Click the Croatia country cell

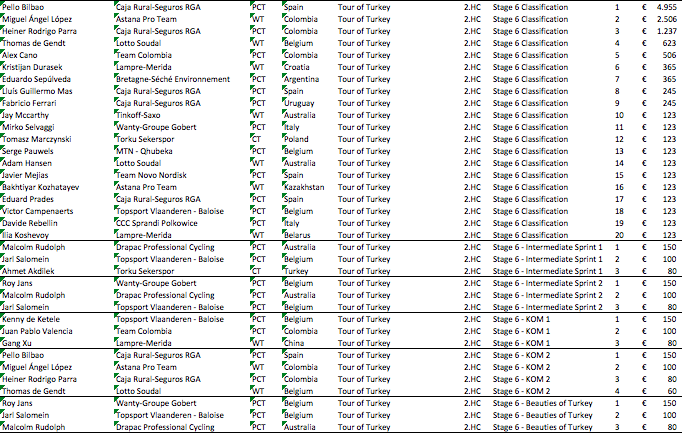tap(297, 67)
